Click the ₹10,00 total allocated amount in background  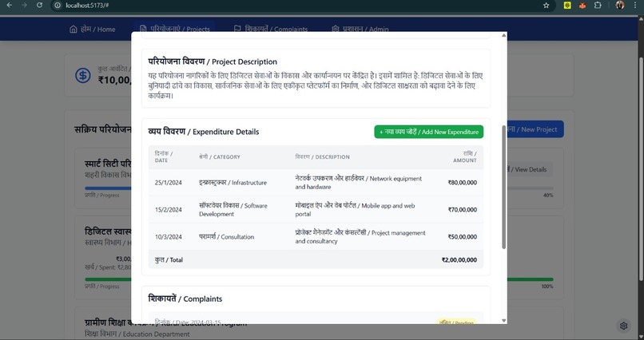coord(114,80)
